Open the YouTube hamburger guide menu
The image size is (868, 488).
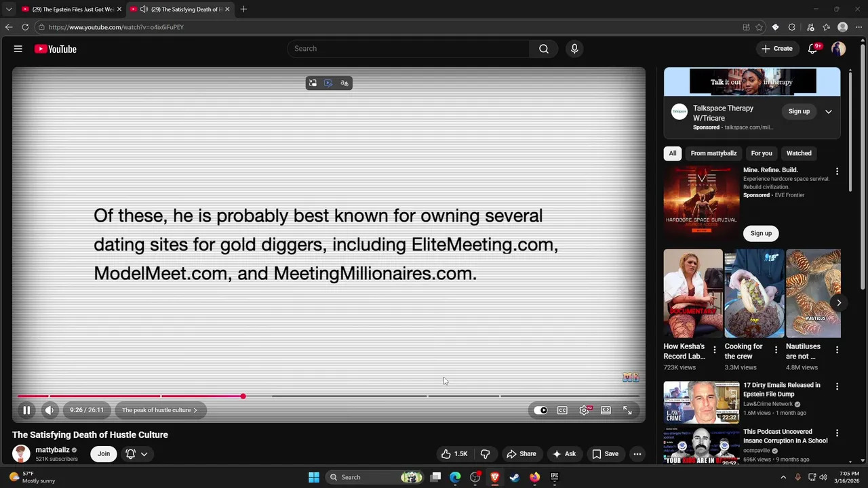pos(18,49)
